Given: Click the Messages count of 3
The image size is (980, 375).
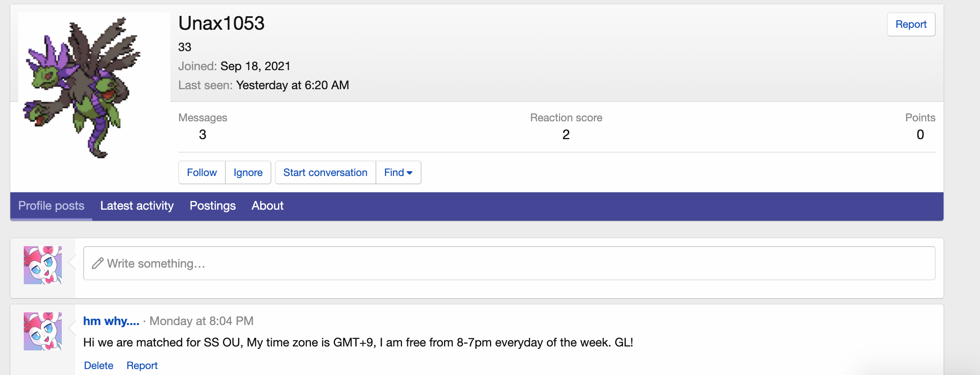Looking at the screenshot, I should click(202, 135).
